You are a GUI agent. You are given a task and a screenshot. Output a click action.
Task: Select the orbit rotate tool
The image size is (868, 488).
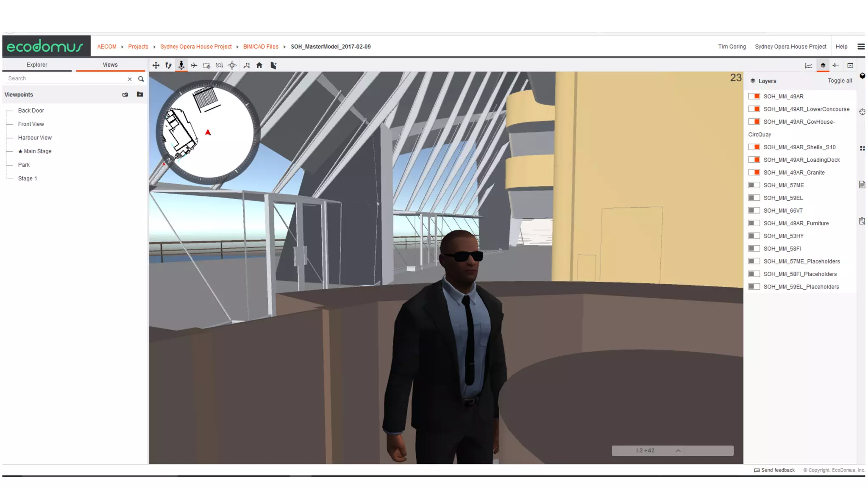220,65
